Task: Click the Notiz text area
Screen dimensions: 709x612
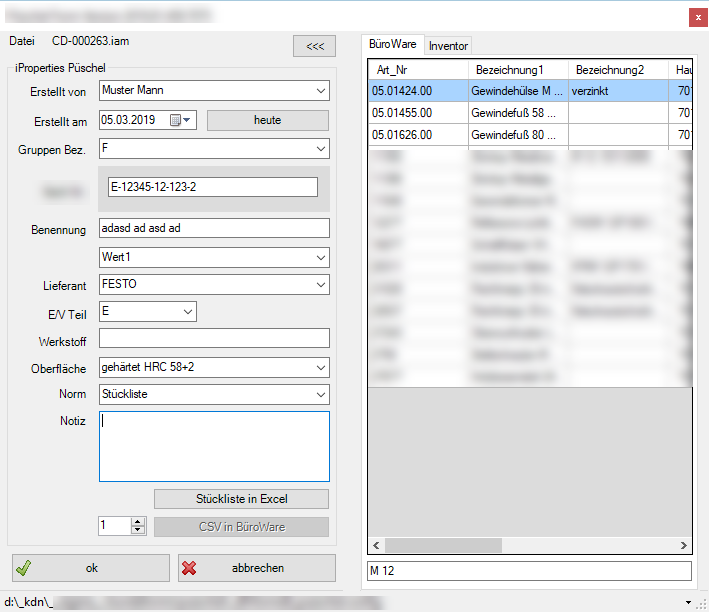Action: point(214,446)
